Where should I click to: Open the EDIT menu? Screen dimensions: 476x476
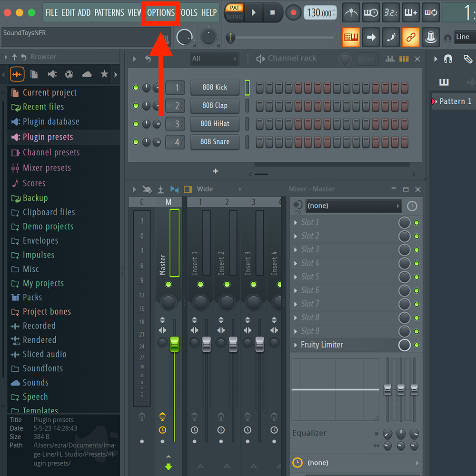(x=68, y=13)
